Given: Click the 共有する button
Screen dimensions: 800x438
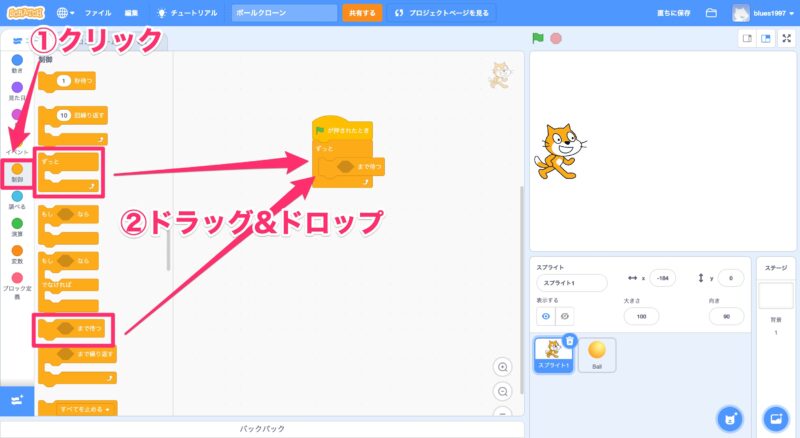Looking at the screenshot, I should pyautogui.click(x=360, y=13).
